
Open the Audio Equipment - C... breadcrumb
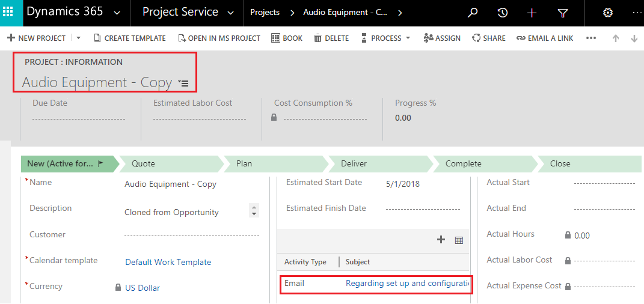(345, 13)
